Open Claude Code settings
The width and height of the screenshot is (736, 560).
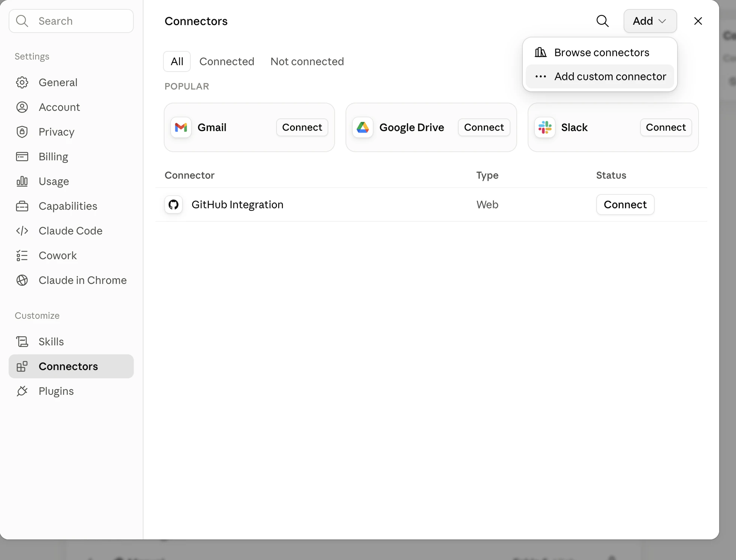coord(71,231)
